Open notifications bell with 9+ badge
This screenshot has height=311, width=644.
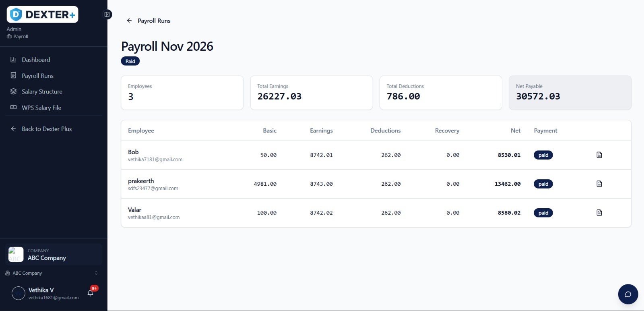[91, 293]
